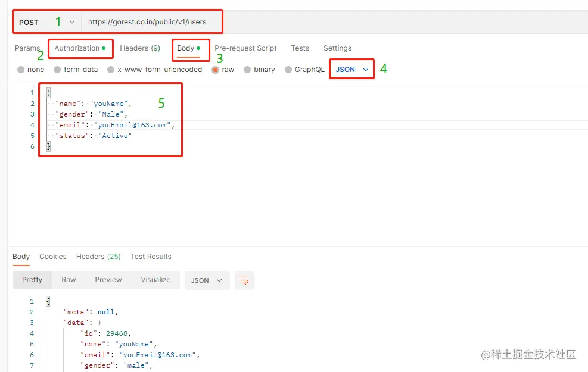This screenshot has width=588, height=372.
Task: Select x-www-form-urlencoded body option
Action: [x=111, y=70]
